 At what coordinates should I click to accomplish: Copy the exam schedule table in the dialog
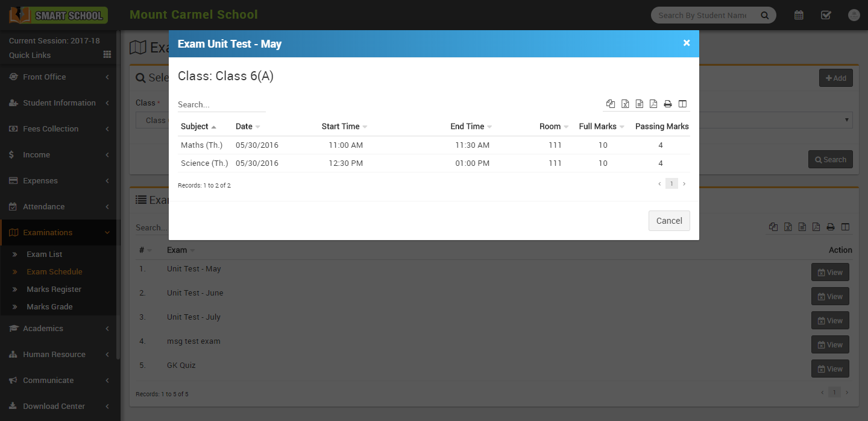611,104
